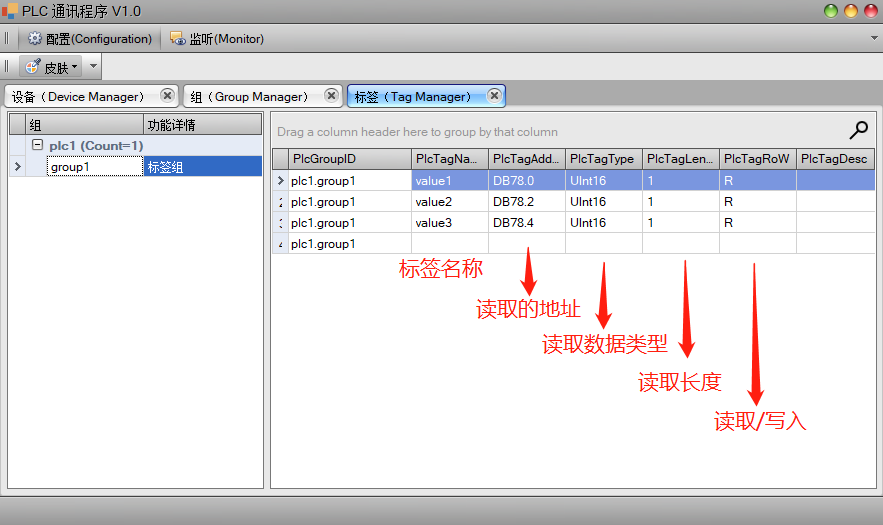The image size is (883, 525).
Task: Click R read/write cell in value2 row
Action: [x=758, y=202]
